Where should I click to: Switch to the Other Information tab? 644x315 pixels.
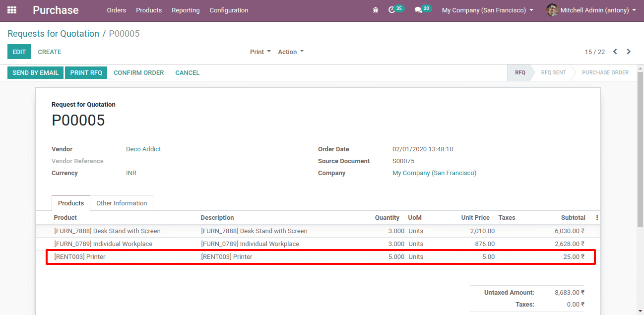tap(122, 203)
